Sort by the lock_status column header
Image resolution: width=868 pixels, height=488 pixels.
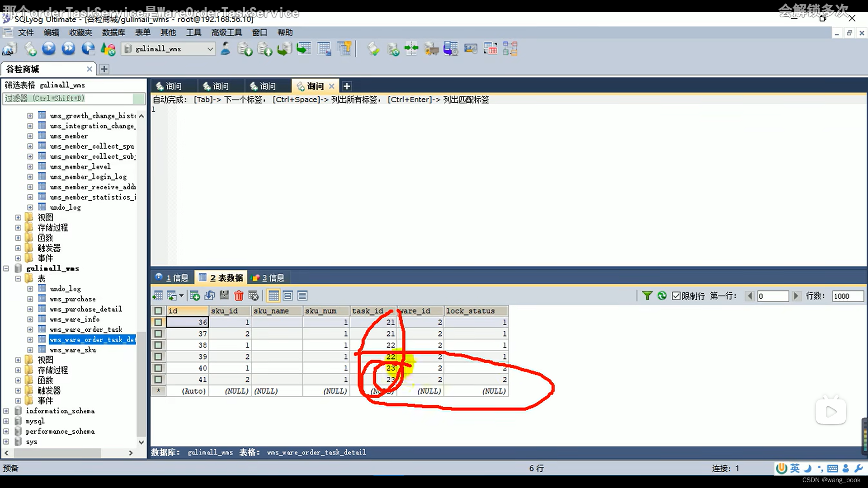(x=476, y=311)
